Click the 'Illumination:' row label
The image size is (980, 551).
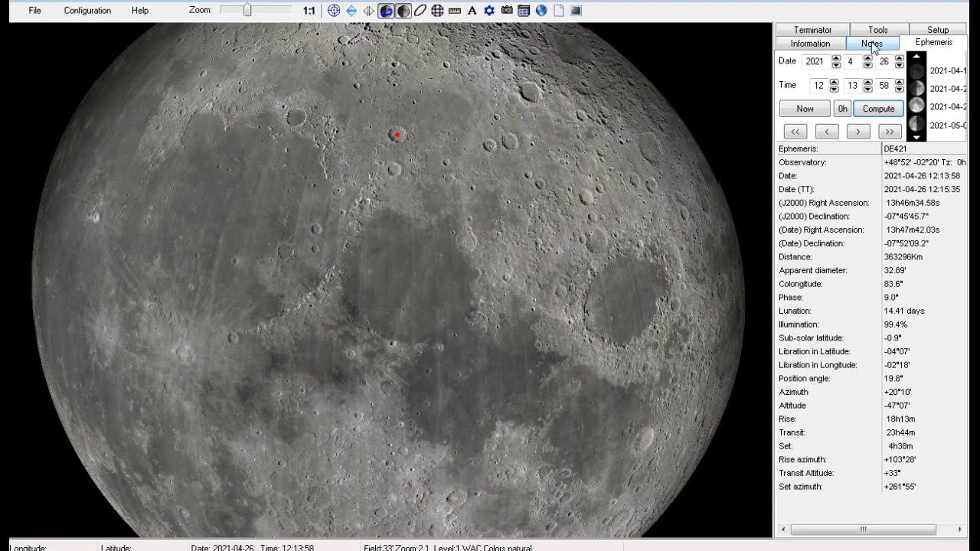click(x=802, y=324)
